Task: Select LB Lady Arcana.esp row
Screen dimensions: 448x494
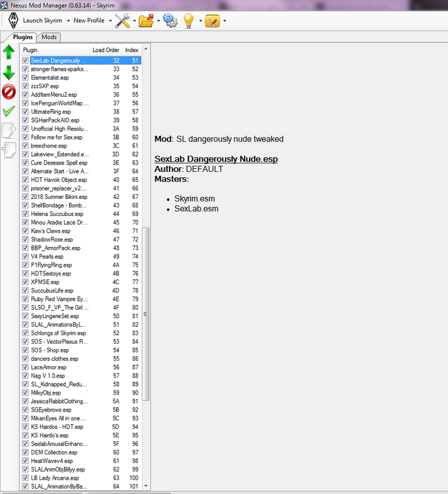Action: (81, 478)
